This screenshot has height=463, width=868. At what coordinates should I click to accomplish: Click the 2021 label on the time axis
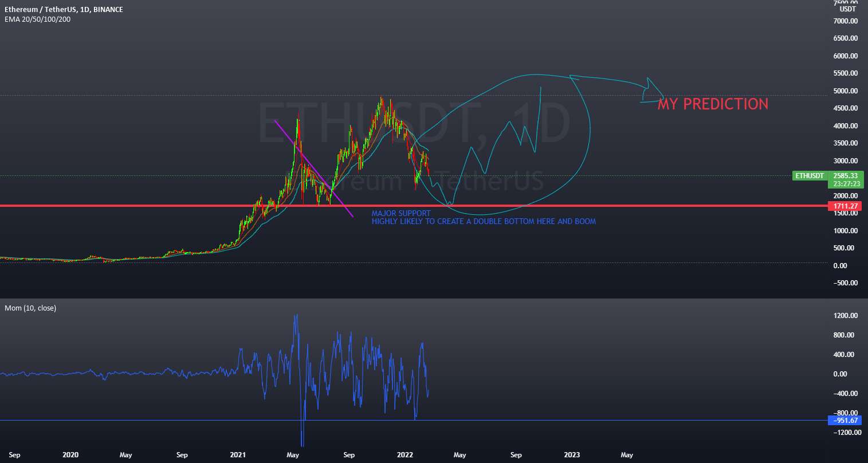[x=238, y=455]
